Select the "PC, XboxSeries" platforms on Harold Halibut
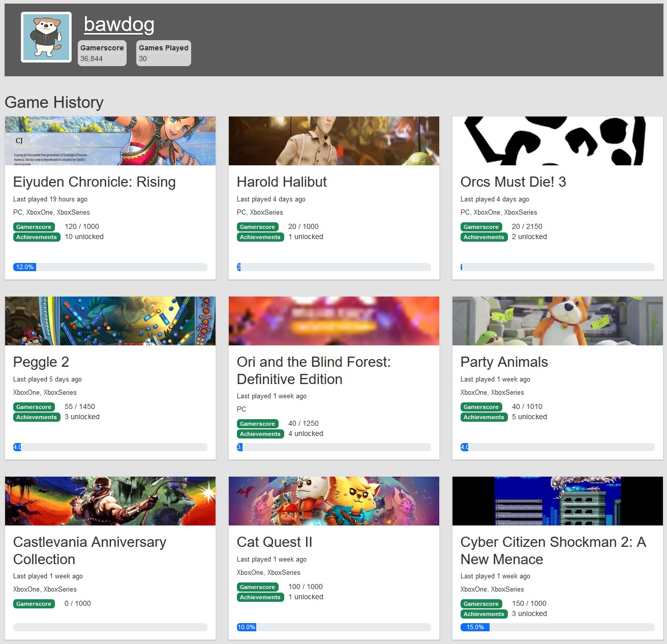Image resolution: width=667 pixels, height=644 pixels. (260, 213)
